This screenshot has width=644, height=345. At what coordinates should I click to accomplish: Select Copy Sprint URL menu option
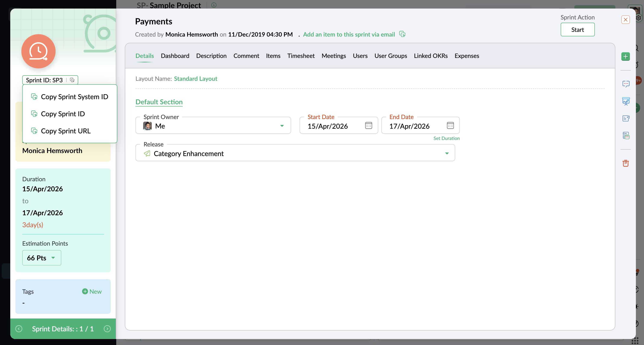tap(66, 131)
